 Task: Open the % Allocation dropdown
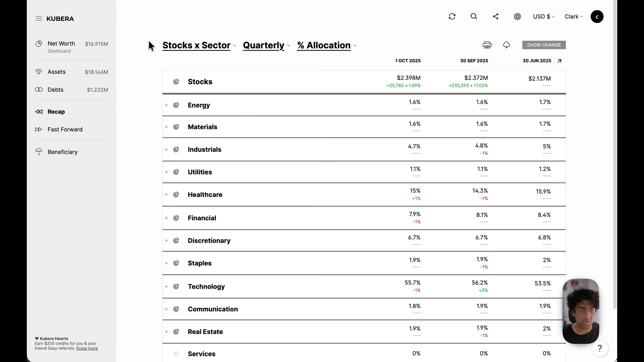[x=327, y=46]
